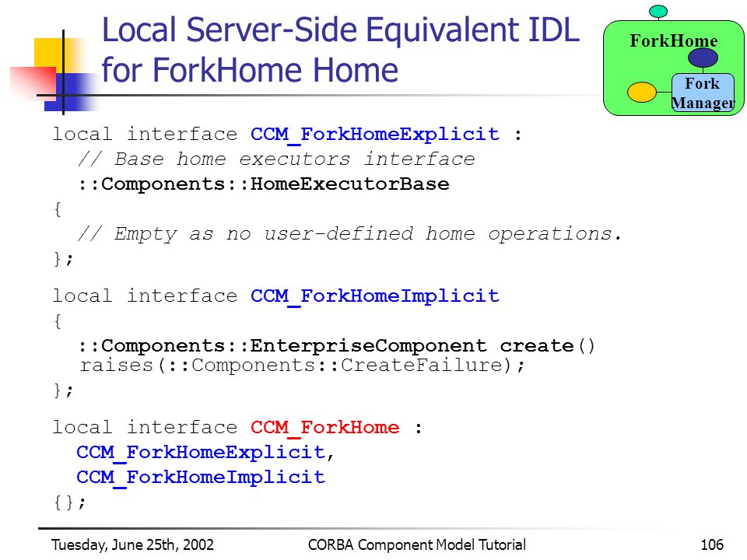Click the 'ForkHome' label in the green diagram
The height and width of the screenshot is (560, 747).
[674, 40]
